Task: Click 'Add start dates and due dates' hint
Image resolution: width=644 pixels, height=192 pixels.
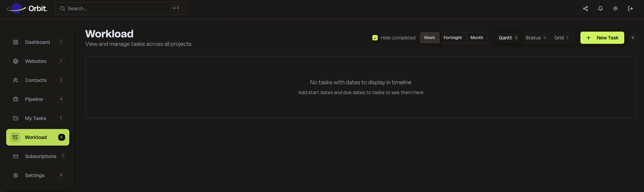Action: pyautogui.click(x=360, y=92)
